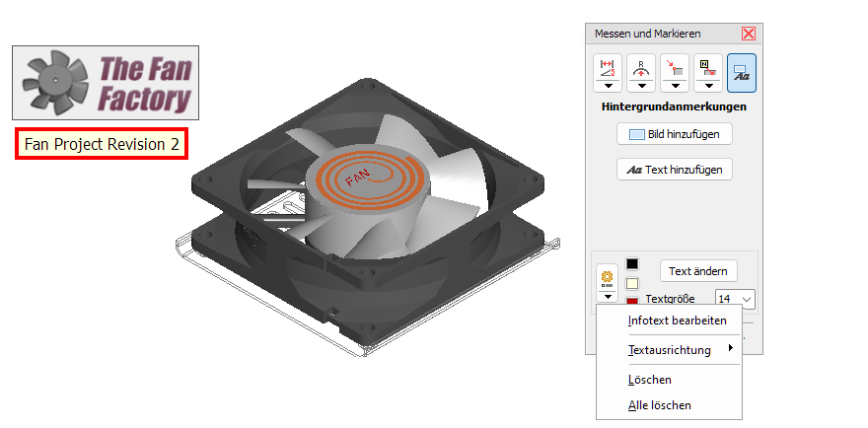Pick the pale yellow color swatch
The width and height of the screenshot is (868, 428).
632,283
